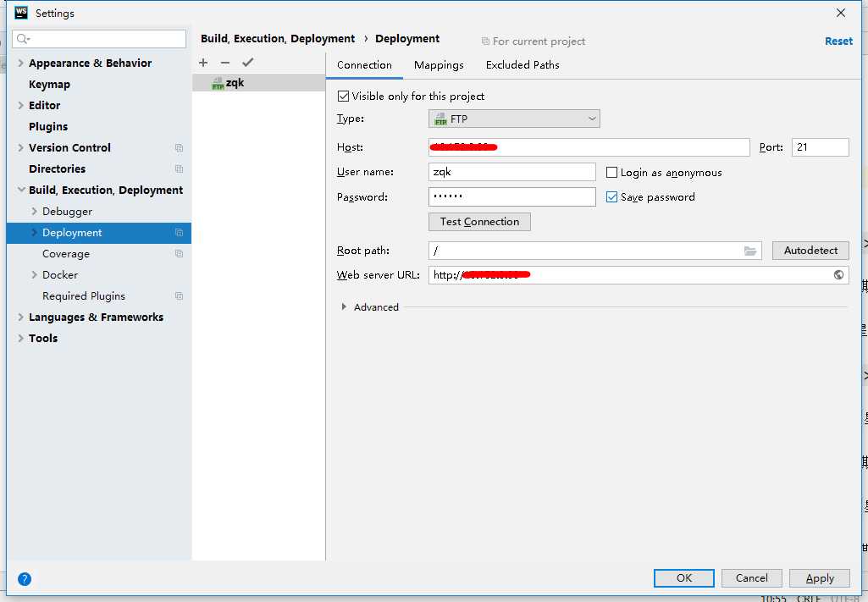Switch to the Excluded Paths tab
Screen dimensions: 868x602
(522, 65)
